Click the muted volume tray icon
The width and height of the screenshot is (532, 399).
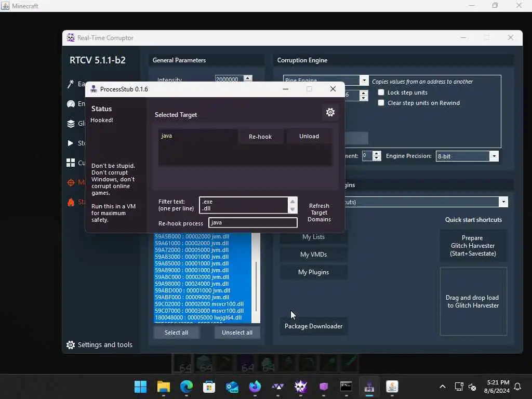pos(472,387)
